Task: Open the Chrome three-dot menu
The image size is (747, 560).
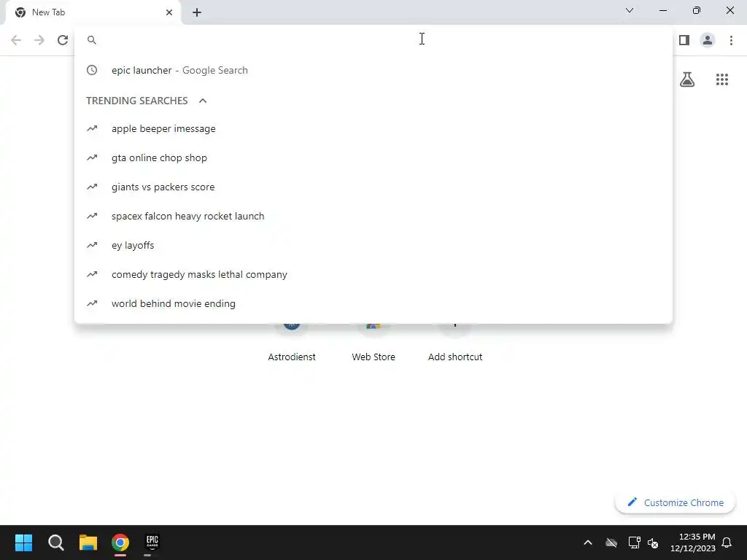Action: 731,40
